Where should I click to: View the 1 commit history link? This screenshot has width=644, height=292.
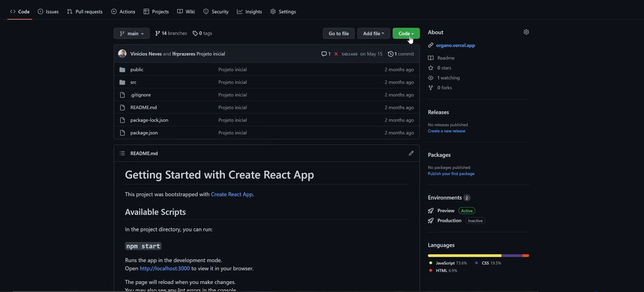[x=401, y=54]
